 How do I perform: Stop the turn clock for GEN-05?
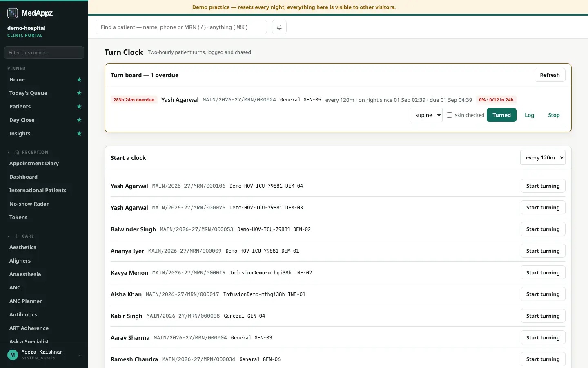[554, 115]
